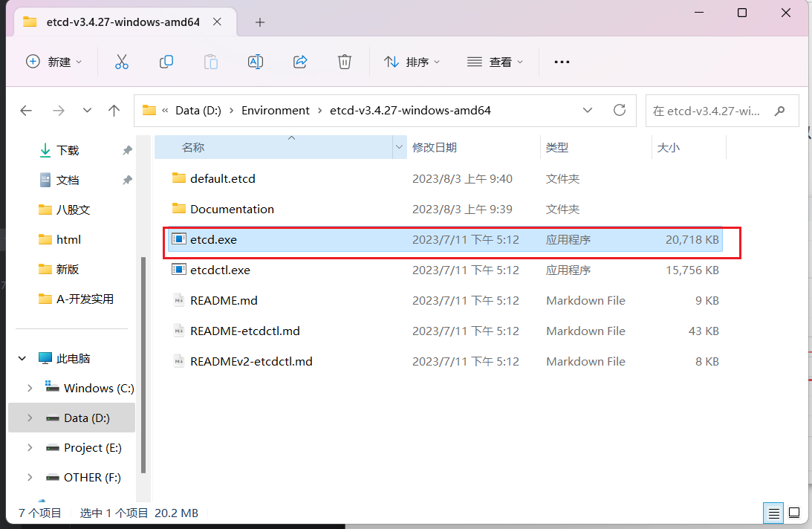Image resolution: width=812 pixels, height=529 pixels.
Task: Click the README-etcdctl.md file icon
Action: coord(178,331)
